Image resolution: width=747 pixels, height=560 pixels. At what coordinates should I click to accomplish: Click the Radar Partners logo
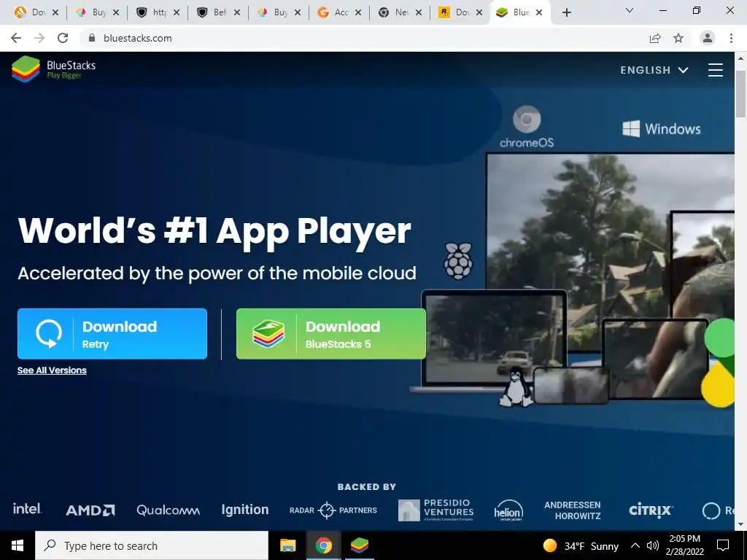[x=333, y=510]
